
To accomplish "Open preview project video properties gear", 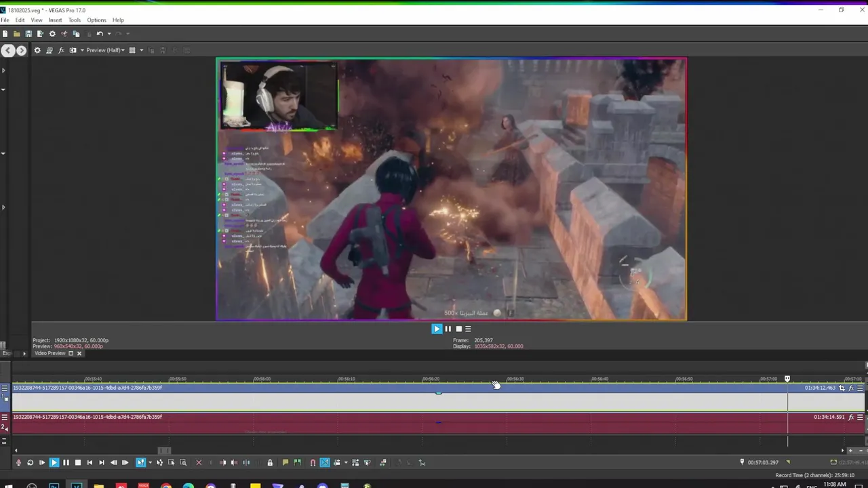I will pos(37,50).
